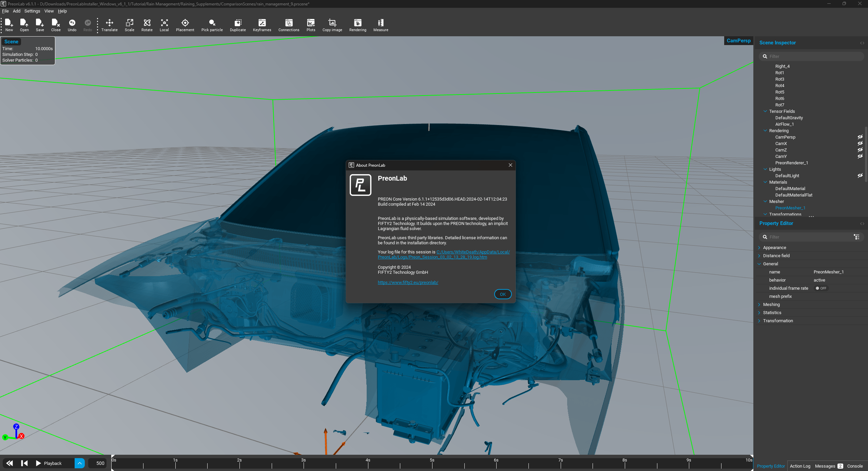The width and height of the screenshot is (868, 471).
Task: Activate the Placement tool
Action: pos(185,25)
